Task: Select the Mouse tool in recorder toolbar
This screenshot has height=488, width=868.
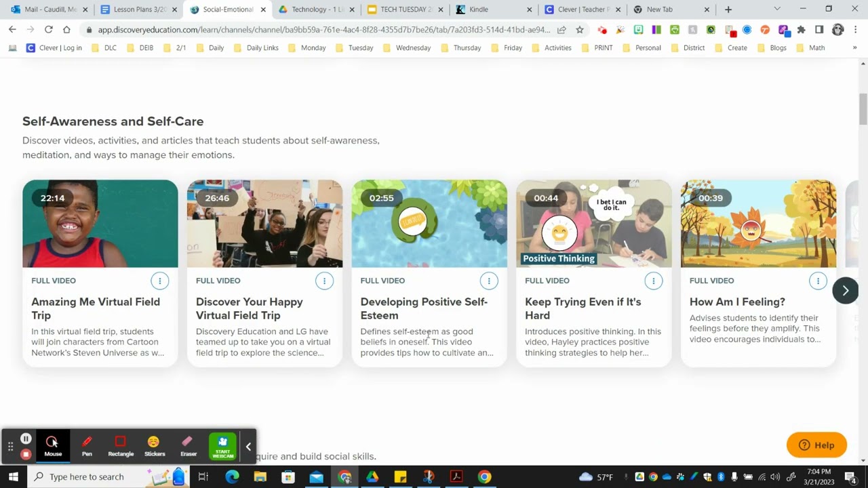Action: coord(53,446)
